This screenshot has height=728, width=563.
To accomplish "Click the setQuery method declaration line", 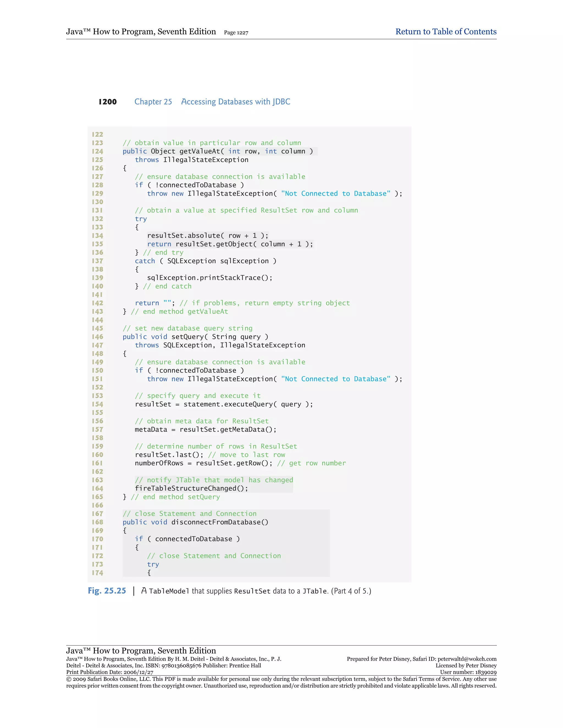I will (x=195, y=337).
